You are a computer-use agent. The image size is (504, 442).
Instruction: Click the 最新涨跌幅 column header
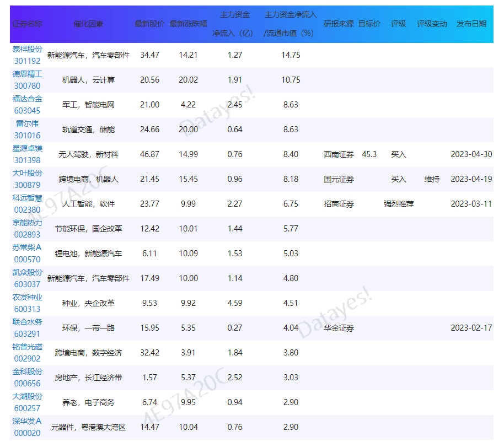189,24
